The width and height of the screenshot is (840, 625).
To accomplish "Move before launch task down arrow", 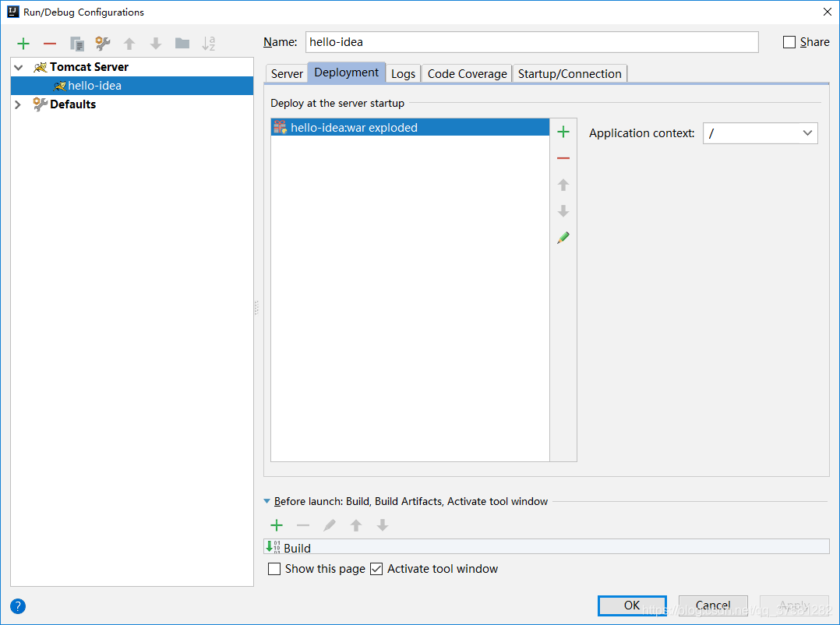I will tap(383, 525).
